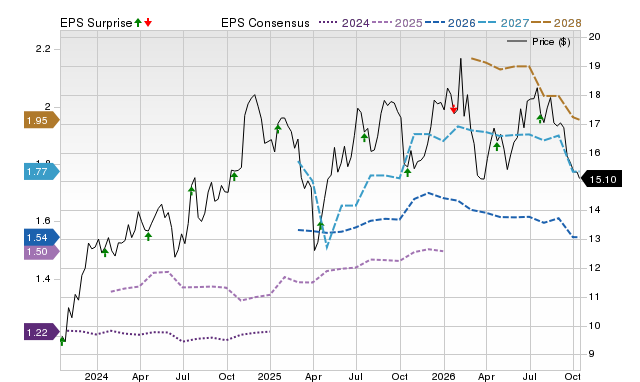This screenshot has height=382, width=640.
Task: Click the Oct label just before 2025
Action: tap(227, 376)
